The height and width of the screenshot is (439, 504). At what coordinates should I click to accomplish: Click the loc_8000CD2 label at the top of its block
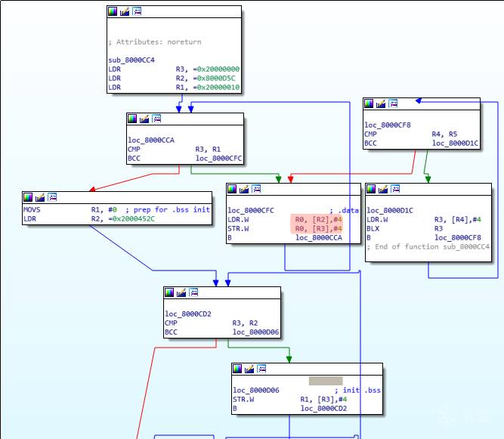pos(188,314)
